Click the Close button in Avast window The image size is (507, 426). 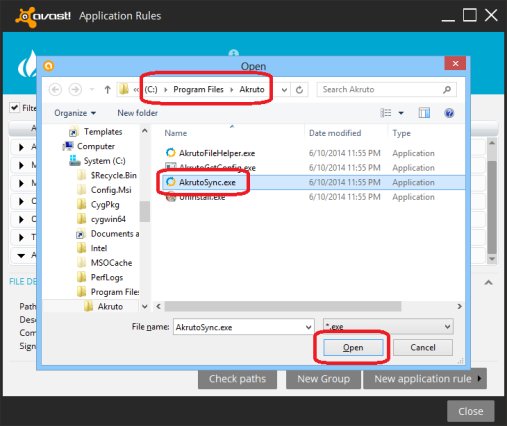pos(471,411)
